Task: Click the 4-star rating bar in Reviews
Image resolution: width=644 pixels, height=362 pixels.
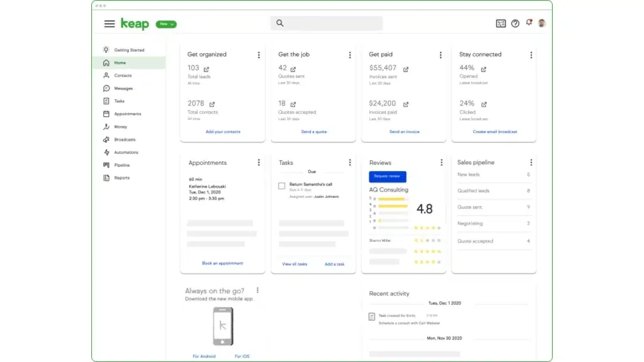Action: coord(393,205)
